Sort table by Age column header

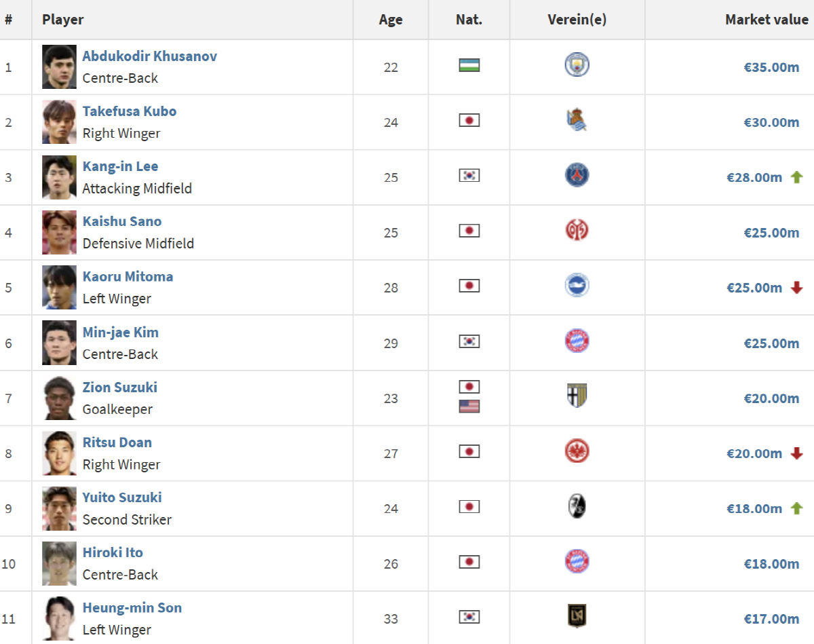pos(391,20)
